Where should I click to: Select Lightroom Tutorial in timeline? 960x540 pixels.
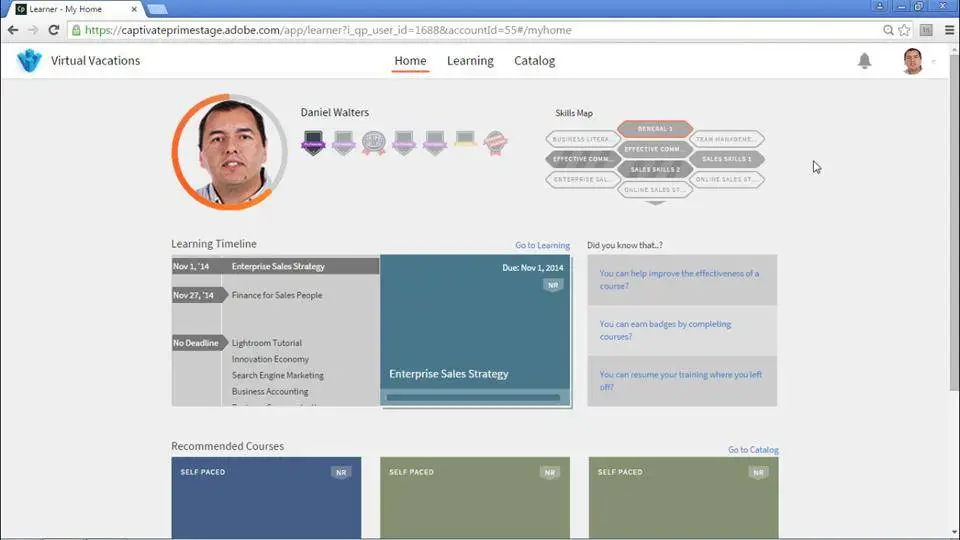pyautogui.click(x=266, y=343)
